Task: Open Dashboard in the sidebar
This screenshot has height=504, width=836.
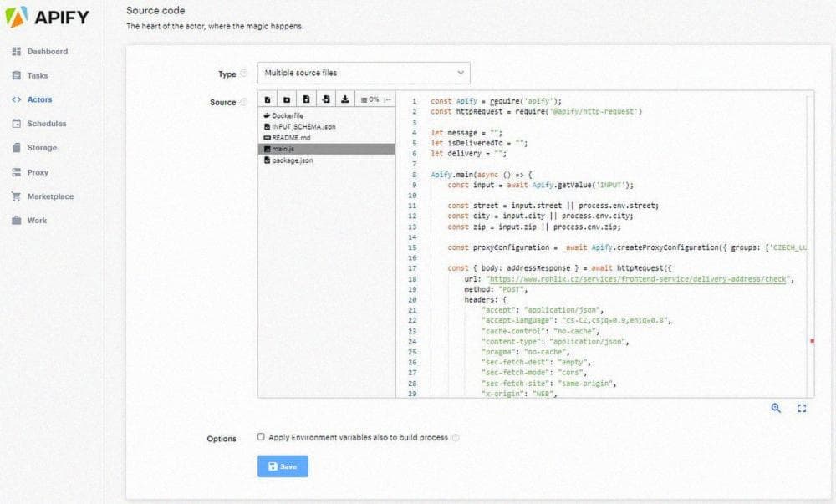Action: click(x=47, y=52)
